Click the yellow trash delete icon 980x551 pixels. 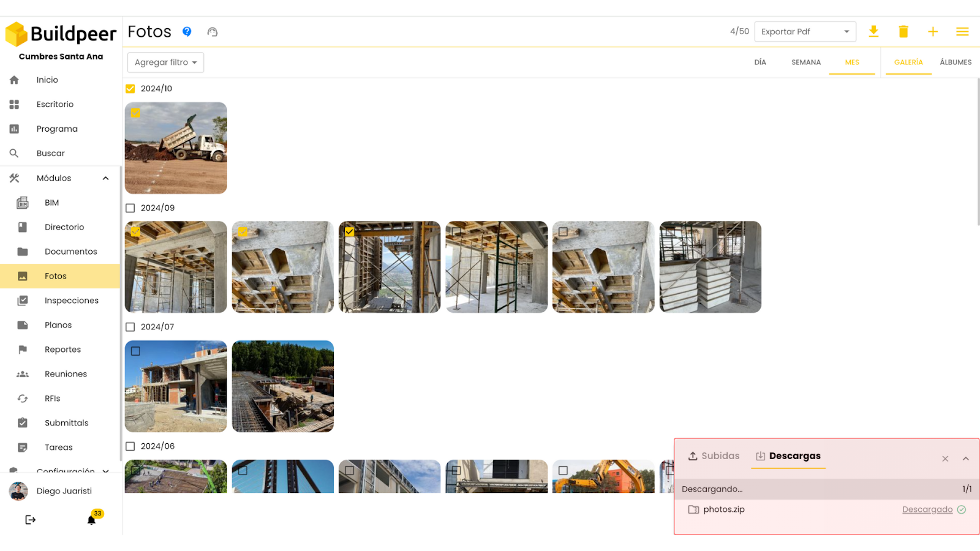click(903, 31)
